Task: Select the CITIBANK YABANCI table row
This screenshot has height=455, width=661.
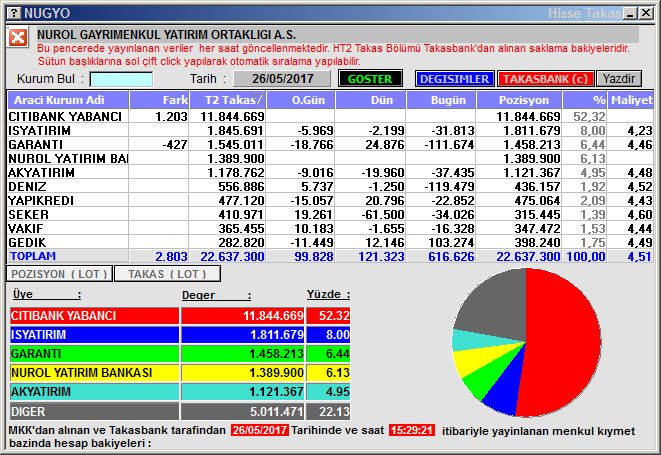Action: pos(65,117)
